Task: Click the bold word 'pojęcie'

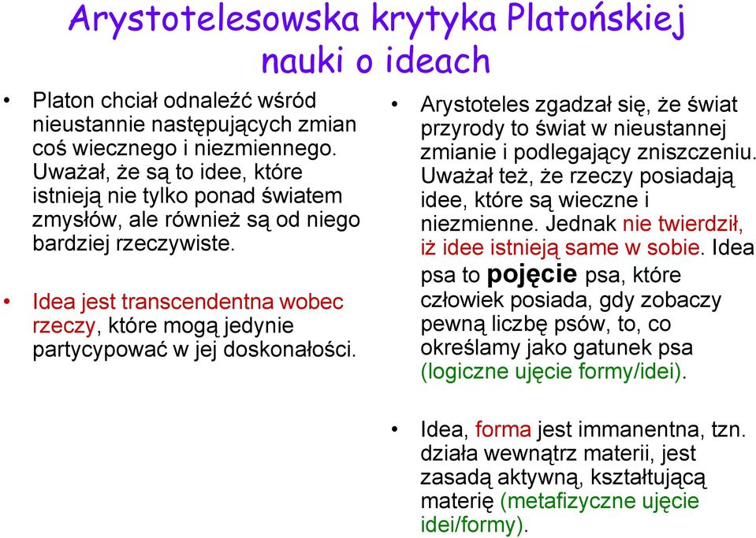Action: click(x=532, y=275)
